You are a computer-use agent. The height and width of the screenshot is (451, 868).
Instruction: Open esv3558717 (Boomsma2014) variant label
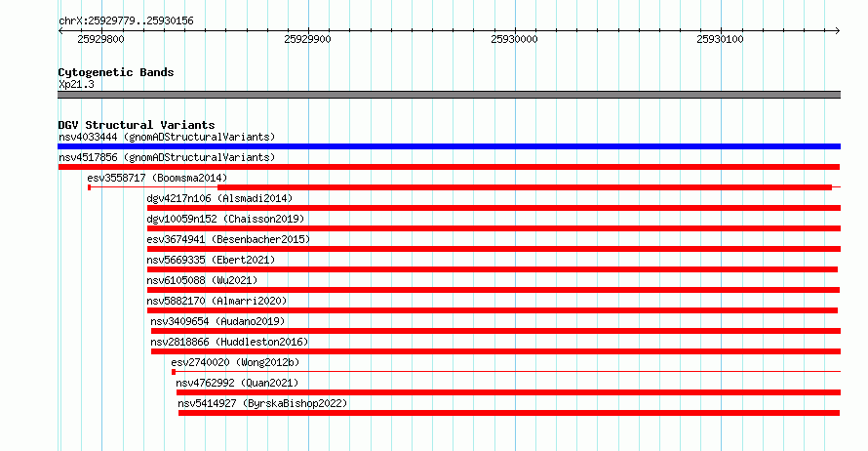[x=157, y=178]
